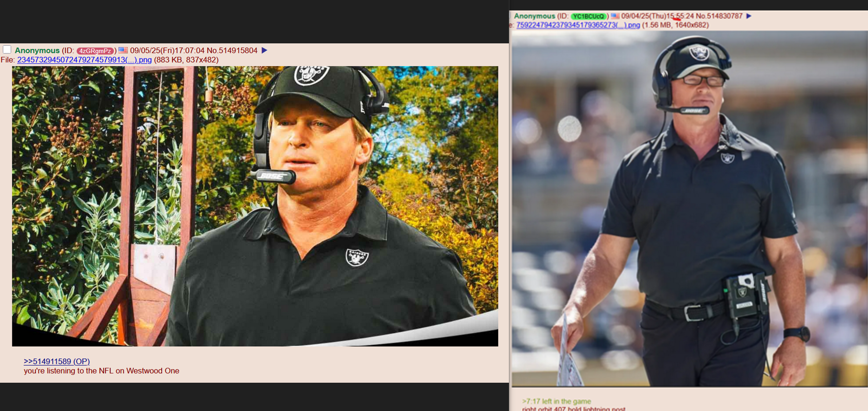Screen dimensions: 868x411
Task: Click the US flag icon on the 09/04/25 post
Action: pyautogui.click(x=615, y=16)
